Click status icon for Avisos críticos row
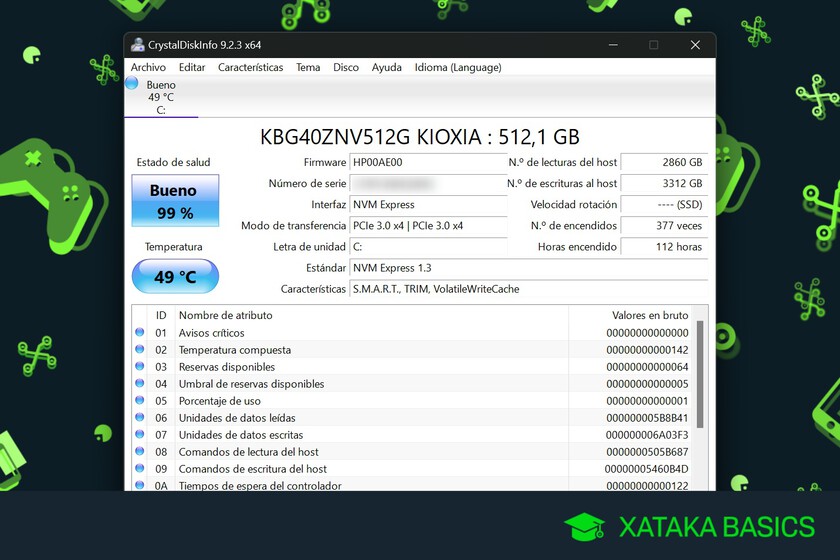 [140, 333]
